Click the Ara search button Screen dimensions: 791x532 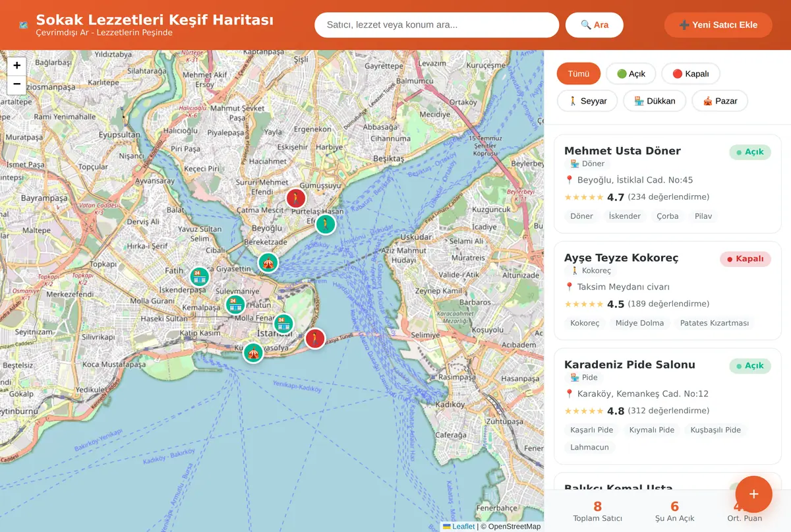pyautogui.click(x=595, y=25)
